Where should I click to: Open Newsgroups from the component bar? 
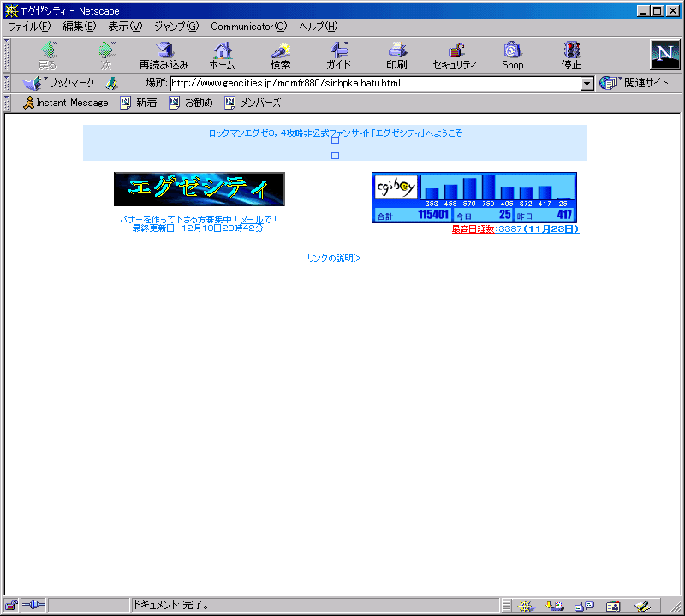click(584, 606)
